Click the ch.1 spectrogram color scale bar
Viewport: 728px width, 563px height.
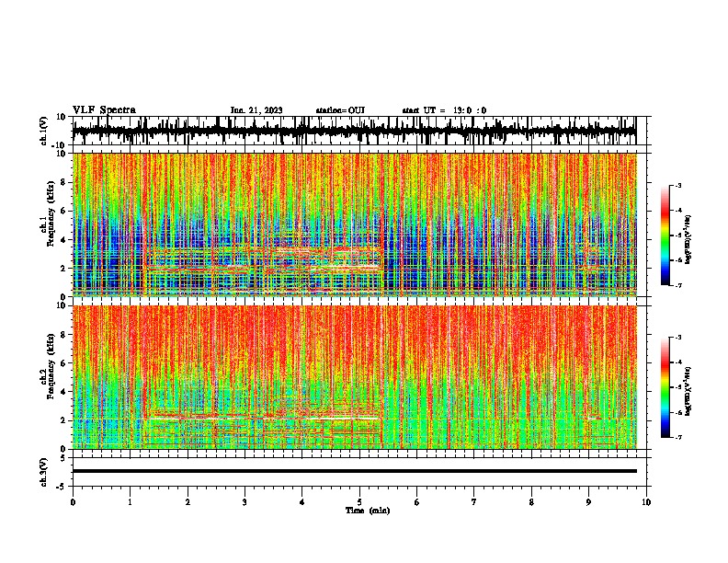point(665,236)
